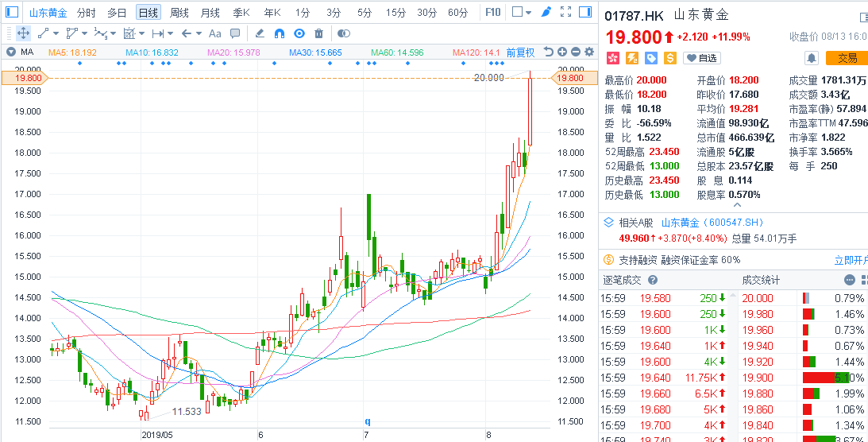Click the 立即开户 open account link
Viewport: 868px width, 442px height.
(851, 260)
